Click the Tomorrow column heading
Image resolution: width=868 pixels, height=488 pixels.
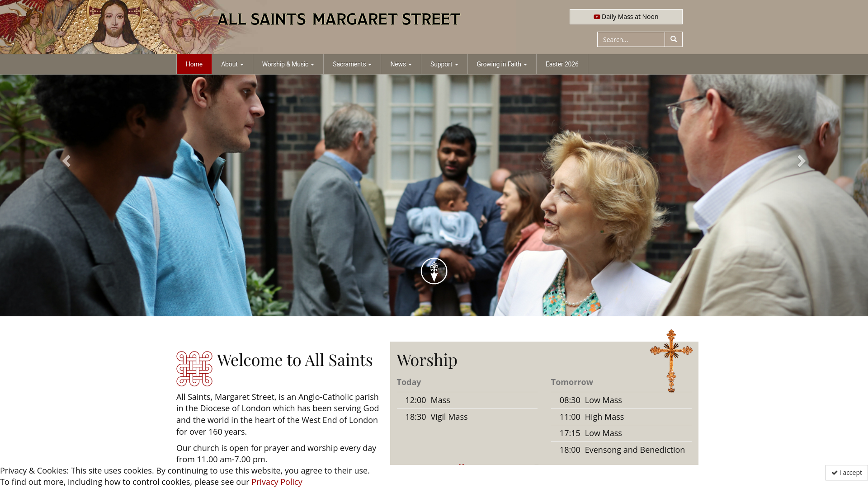(x=572, y=382)
